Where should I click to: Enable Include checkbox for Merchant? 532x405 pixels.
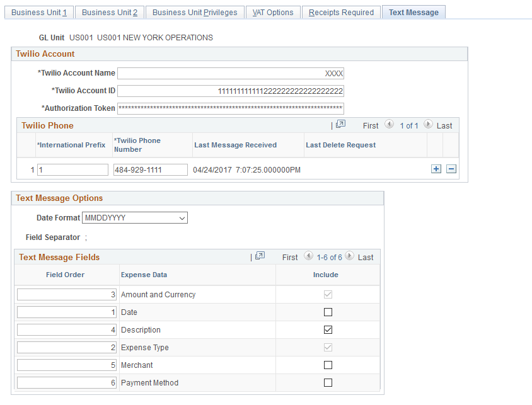(328, 365)
